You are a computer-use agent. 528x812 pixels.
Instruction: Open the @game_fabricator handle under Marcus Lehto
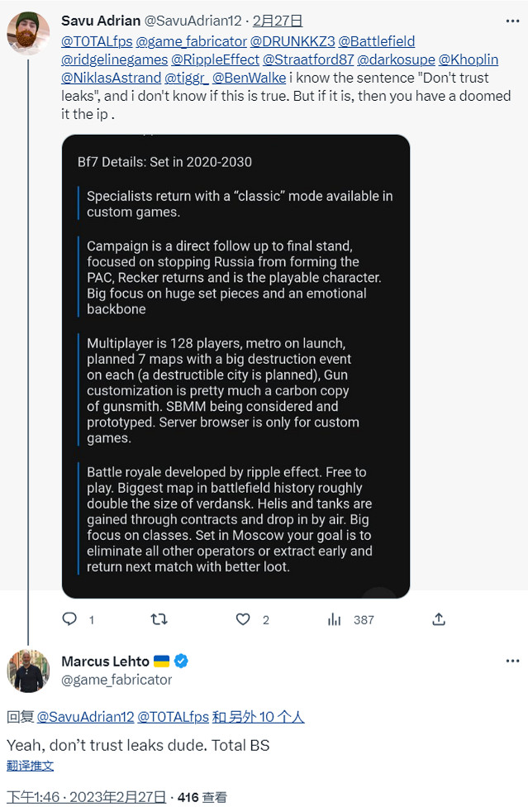pyautogui.click(x=117, y=680)
